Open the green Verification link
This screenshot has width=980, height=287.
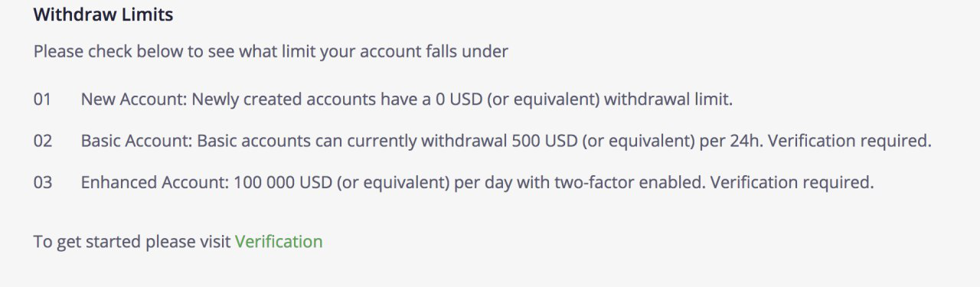point(279,242)
